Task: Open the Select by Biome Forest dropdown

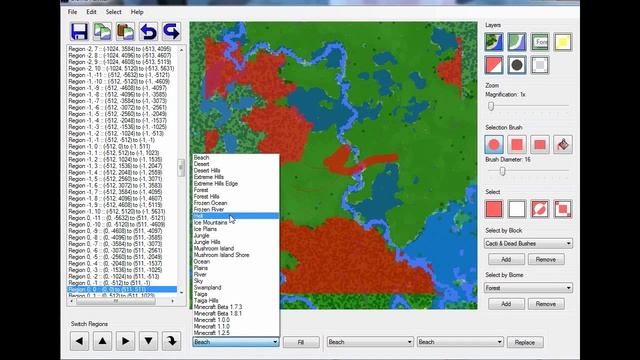Action: (x=528, y=288)
